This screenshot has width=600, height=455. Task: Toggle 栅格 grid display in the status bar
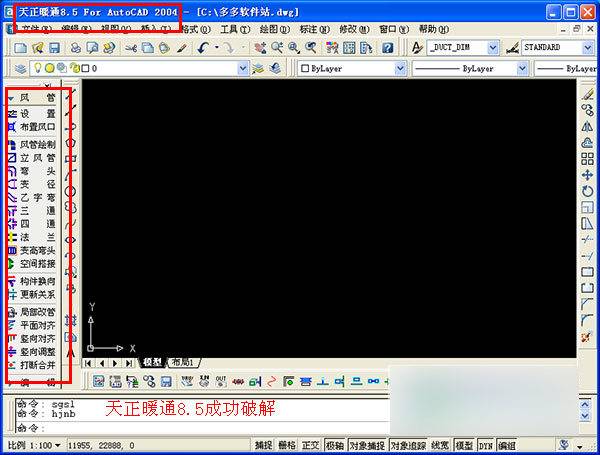(287, 445)
